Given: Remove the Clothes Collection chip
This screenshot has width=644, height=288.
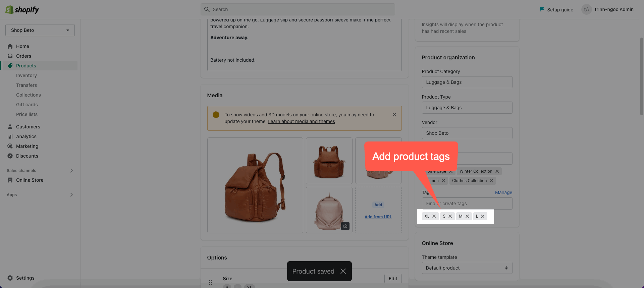Looking at the screenshot, I should (x=491, y=181).
